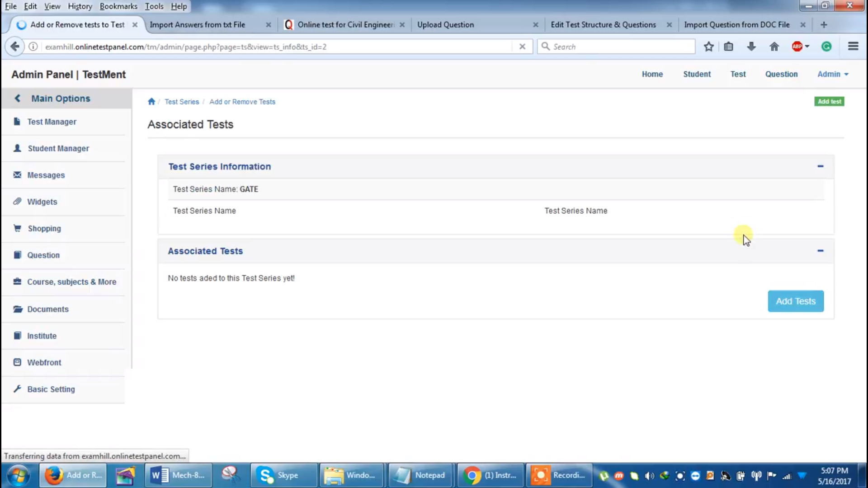Screen dimensions: 868x488
Task: Open the Bookmarks menu
Action: (118, 6)
